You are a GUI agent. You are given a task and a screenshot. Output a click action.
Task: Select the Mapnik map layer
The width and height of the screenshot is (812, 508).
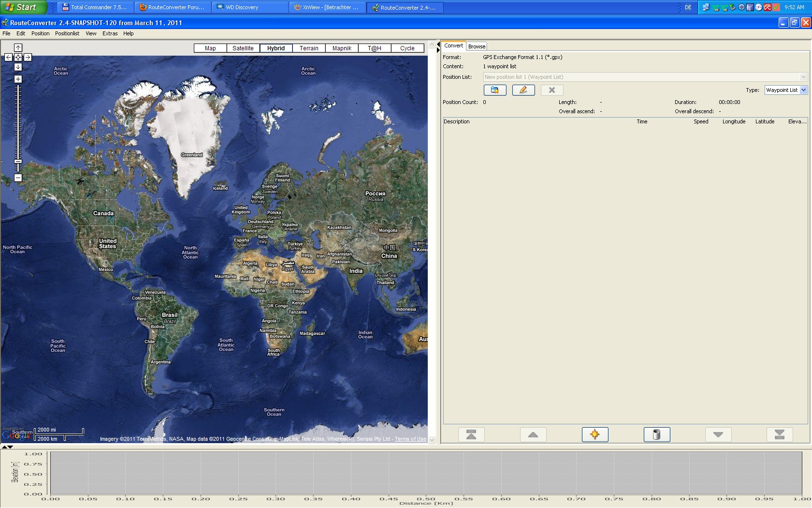coord(342,48)
